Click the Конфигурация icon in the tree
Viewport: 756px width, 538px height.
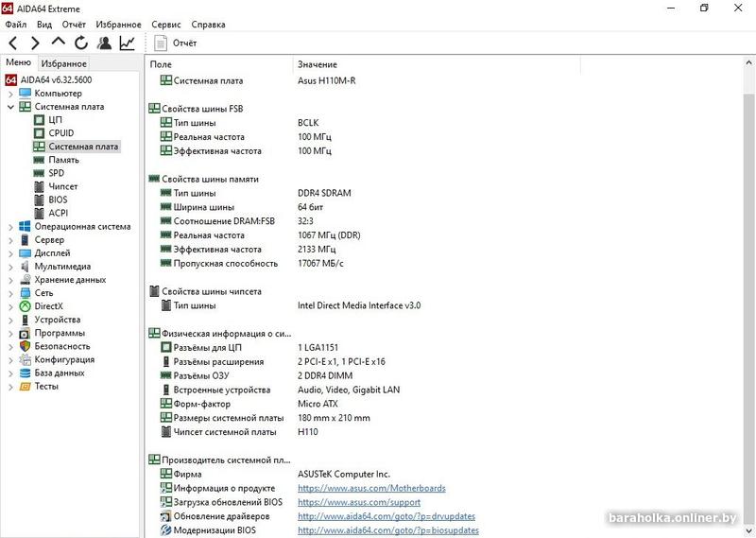26,359
